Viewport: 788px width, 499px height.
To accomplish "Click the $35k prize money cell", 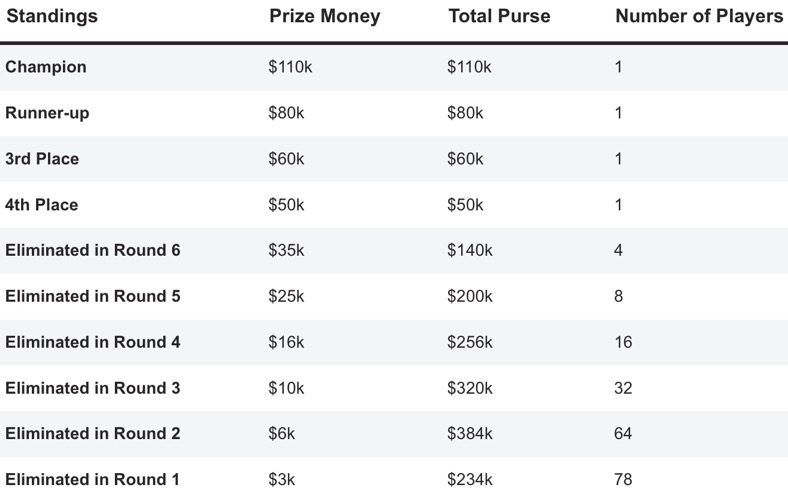I will coord(286,250).
